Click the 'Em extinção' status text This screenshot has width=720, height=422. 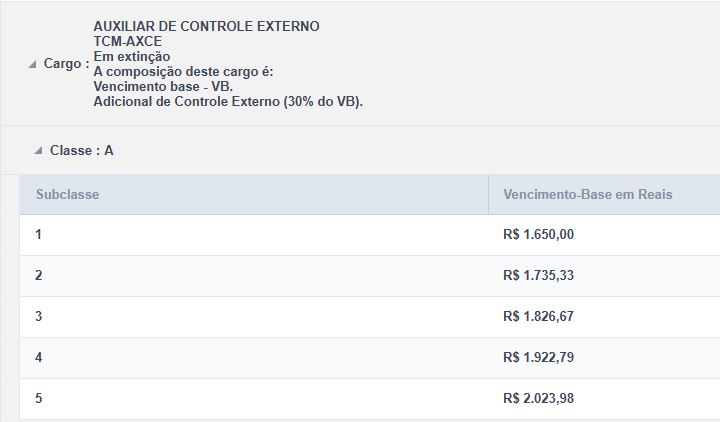(x=133, y=57)
